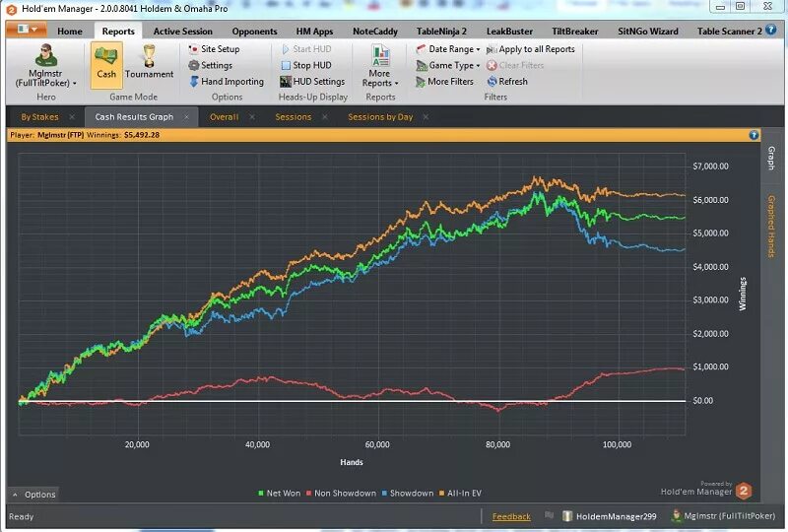Click the greyed Start HUD button
Viewport: 788px width, 532px height.
coord(306,49)
